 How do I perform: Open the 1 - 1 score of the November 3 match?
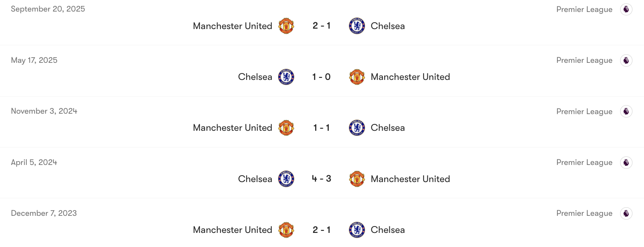coord(321,127)
